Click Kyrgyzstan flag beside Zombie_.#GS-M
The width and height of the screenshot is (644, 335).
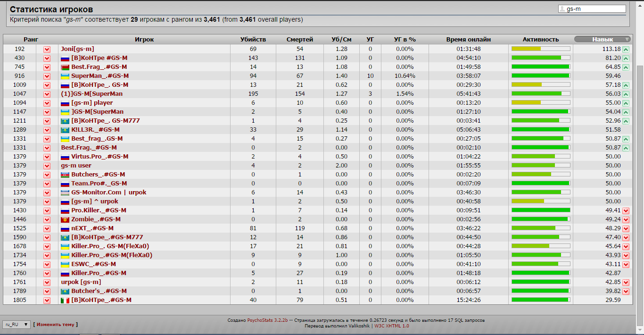pyautogui.click(x=65, y=219)
